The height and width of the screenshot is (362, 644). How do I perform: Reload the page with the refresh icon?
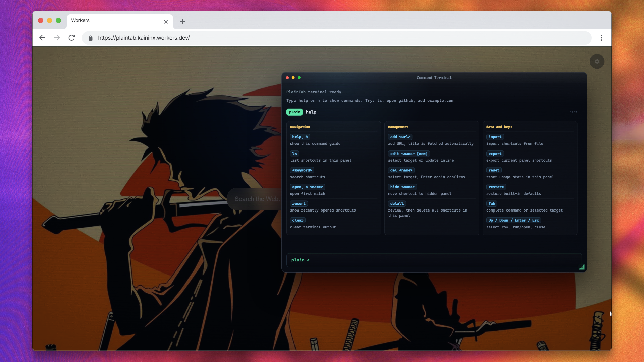click(72, 38)
